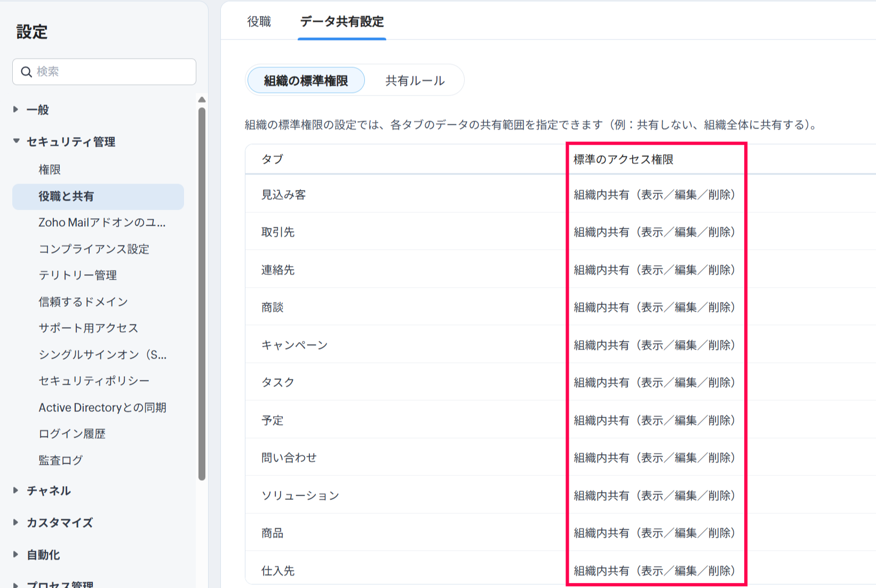This screenshot has height=588, width=876.
Task: Click the sidebar scroll-up arrow
Action: click(202, 100)
